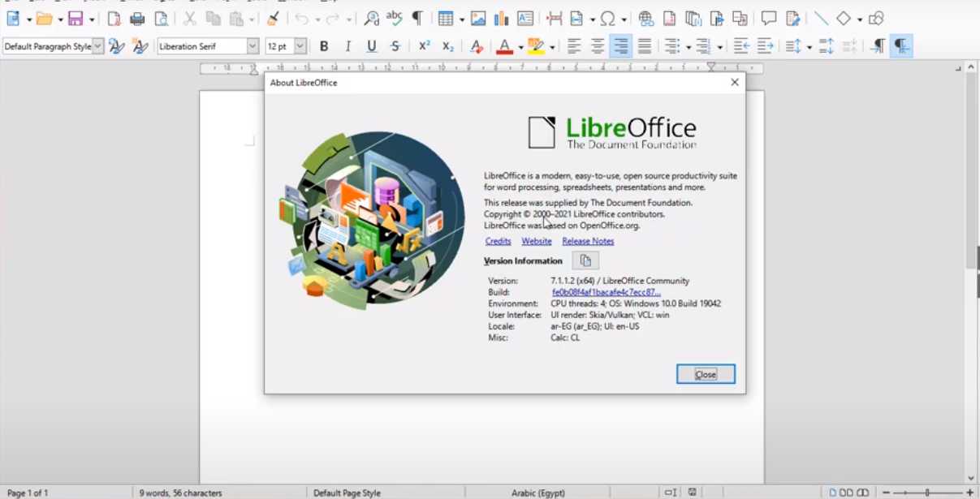
Task: Apply the red font color swatch
Action: (504, 46)
